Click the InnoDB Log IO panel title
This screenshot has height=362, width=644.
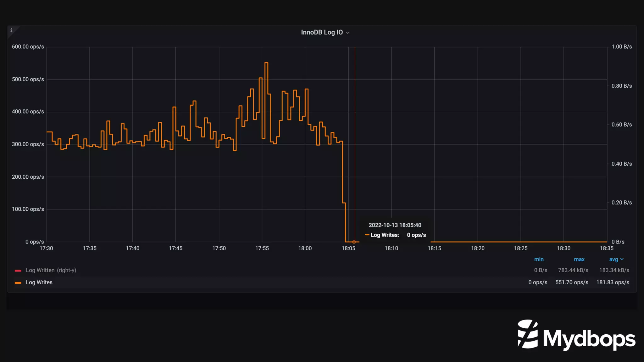[x=322, y=32]
